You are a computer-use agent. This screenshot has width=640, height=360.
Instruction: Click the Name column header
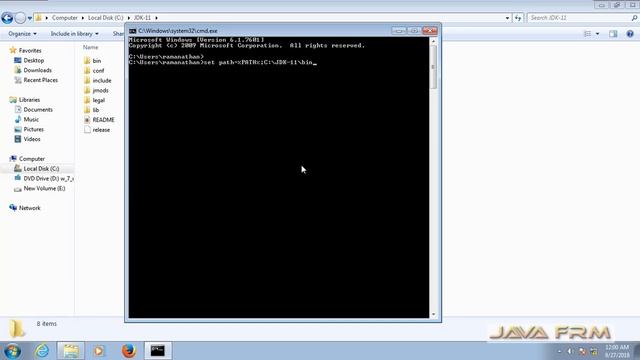(91, 47)
